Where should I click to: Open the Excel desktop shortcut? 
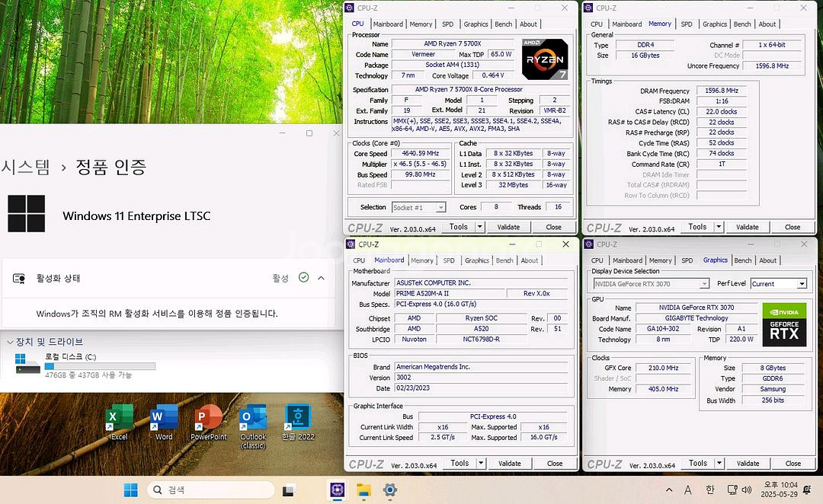coord(119,423)
